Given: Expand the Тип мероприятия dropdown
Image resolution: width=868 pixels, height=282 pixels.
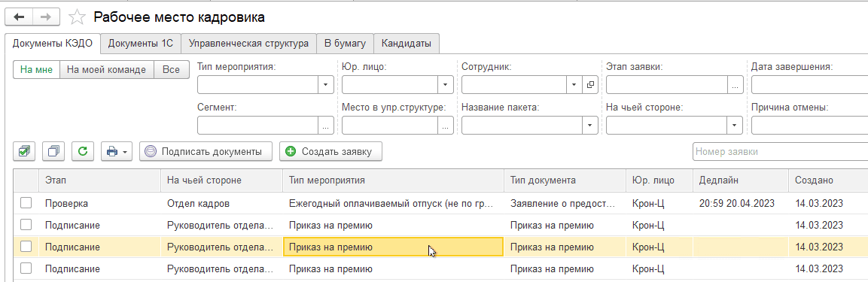Looking at the screenshot, I should click(x=325, y=84).
